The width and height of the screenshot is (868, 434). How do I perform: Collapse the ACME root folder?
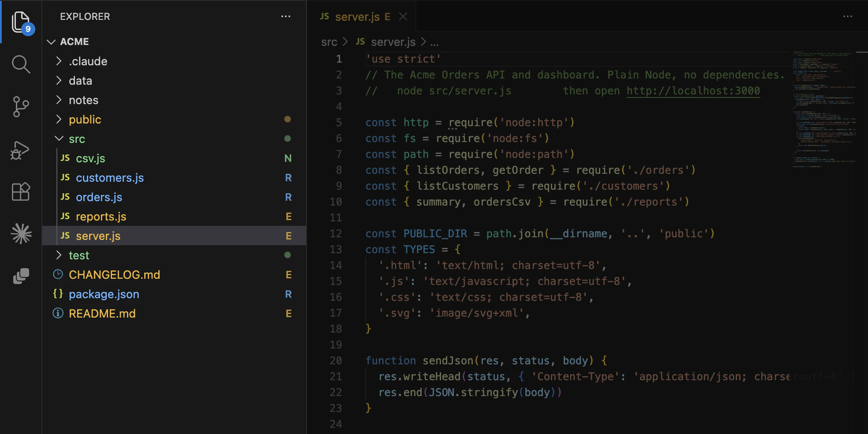click(51, 42)
